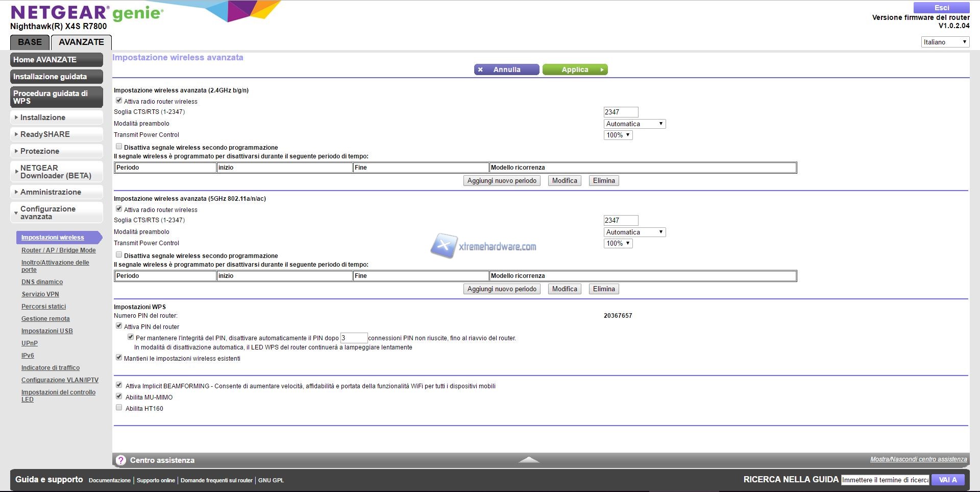Click the Centro assistenza question mark icon
The width and height of the screenshot is (980, 492).
tap(121, 460)
